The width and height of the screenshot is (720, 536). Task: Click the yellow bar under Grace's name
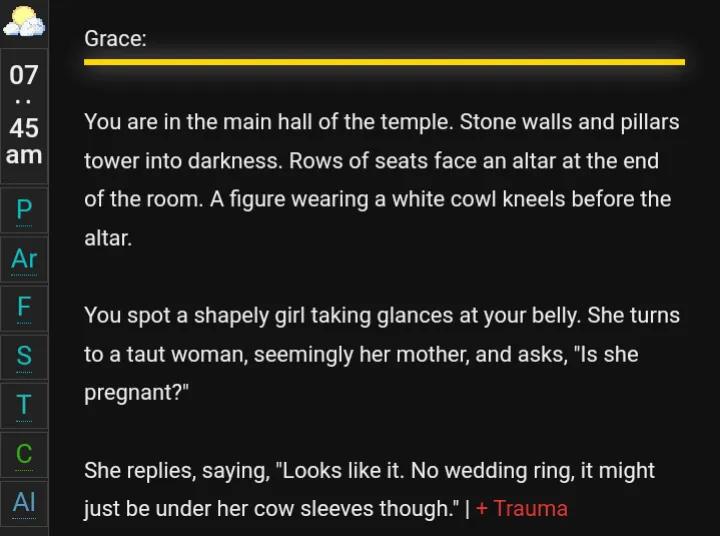point(384,62)
